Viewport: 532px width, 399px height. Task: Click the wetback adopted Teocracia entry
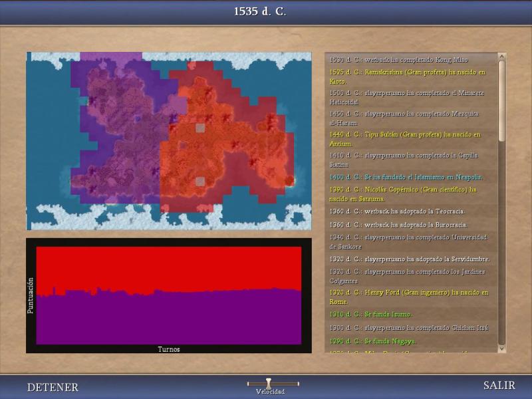[x=397, y=211]
